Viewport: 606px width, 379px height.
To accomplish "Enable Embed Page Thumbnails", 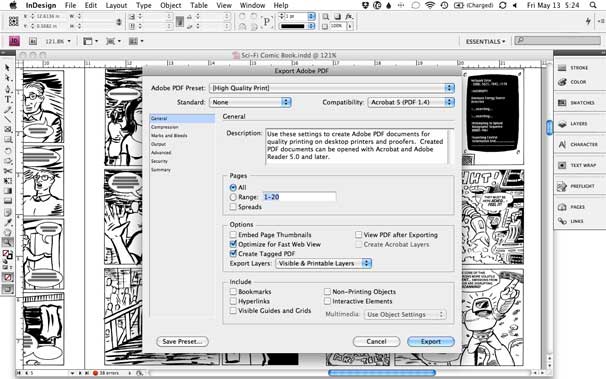I will 233,235.
